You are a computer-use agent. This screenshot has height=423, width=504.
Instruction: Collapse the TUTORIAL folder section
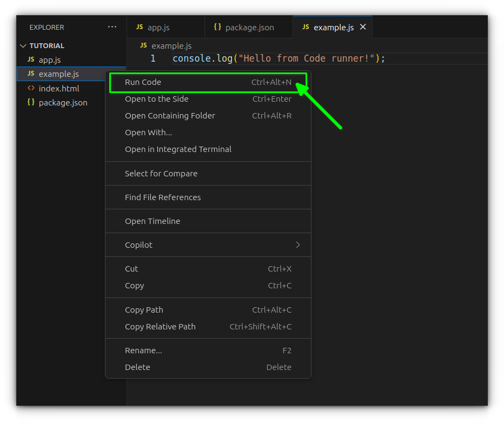(23, 46)
